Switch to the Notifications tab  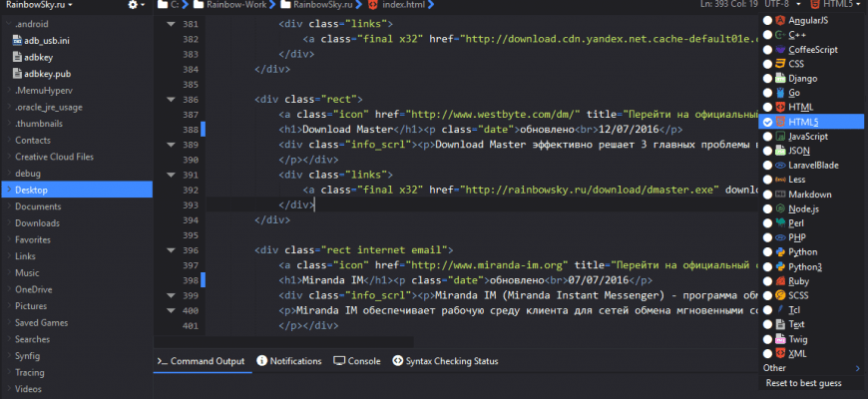pos(289,361)
